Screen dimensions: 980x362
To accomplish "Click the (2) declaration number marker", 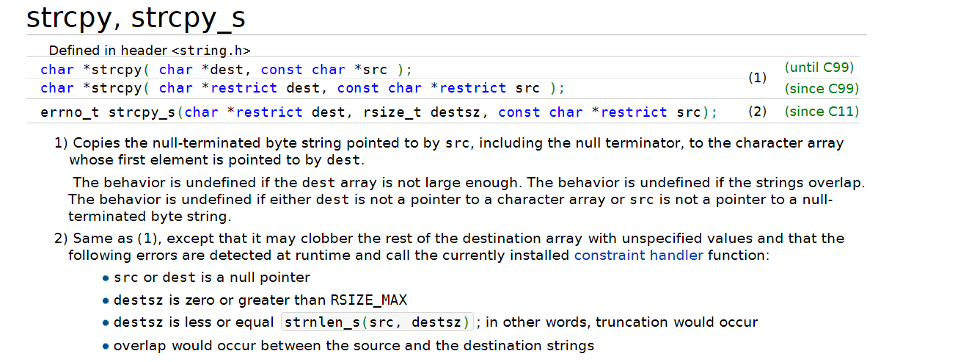I will (757, 112).
